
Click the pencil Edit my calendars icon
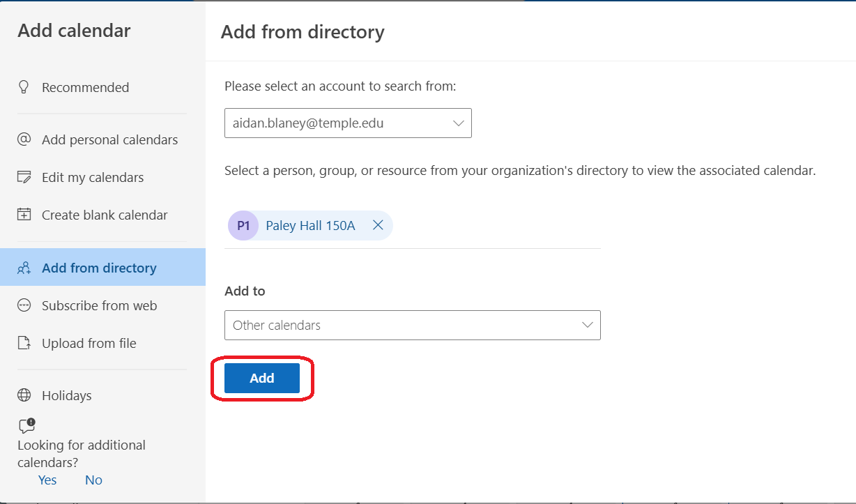(24, 177)
